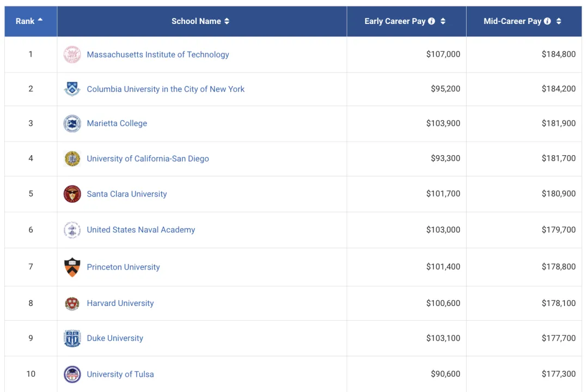Click the Harvard University crest icon

(72, 303)
